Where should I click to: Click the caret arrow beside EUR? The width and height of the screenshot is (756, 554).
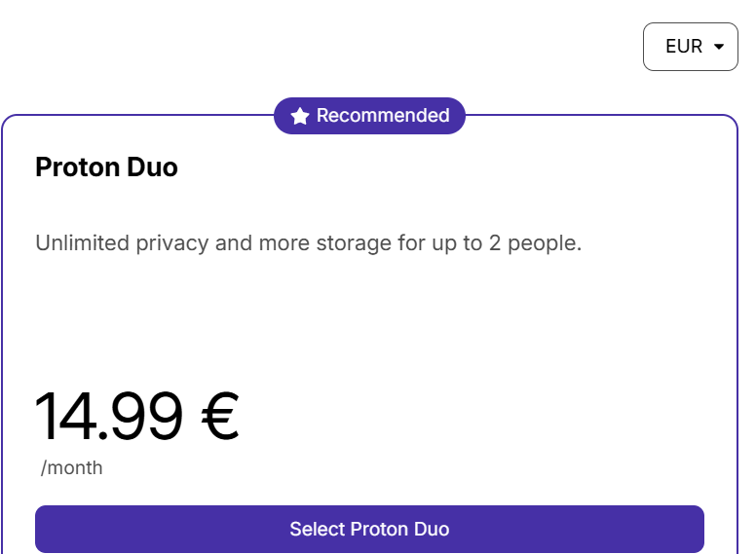(719, 47)
